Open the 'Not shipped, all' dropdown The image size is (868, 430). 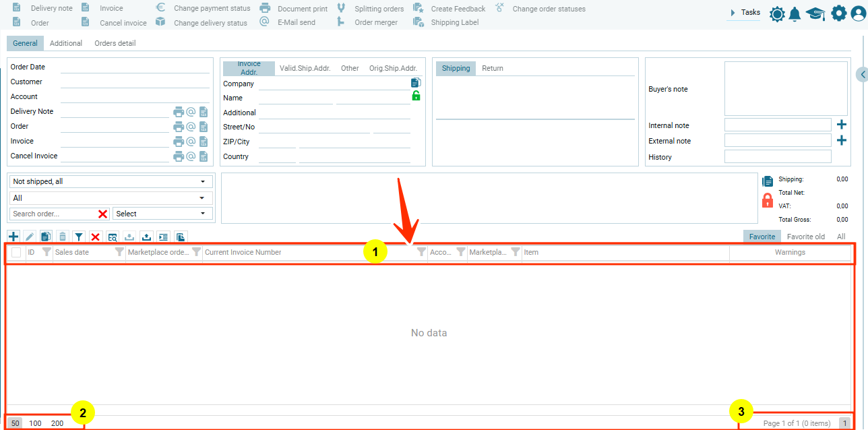[110, 182]
